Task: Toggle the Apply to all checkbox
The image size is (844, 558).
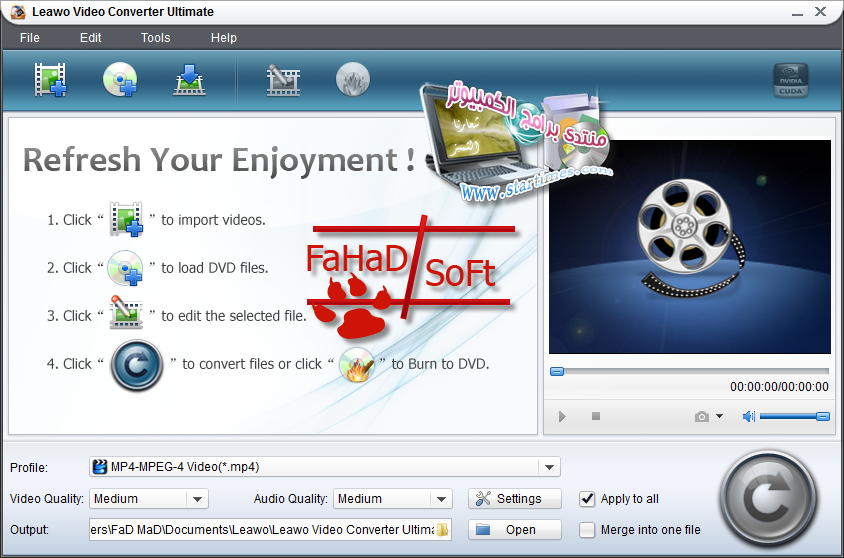Action: (x=587, y=499)
